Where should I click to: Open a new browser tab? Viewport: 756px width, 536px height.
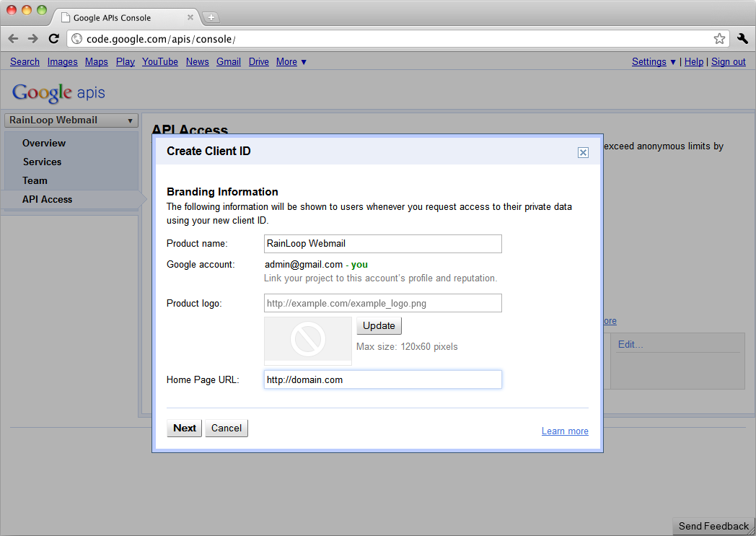tap(211, 17)
